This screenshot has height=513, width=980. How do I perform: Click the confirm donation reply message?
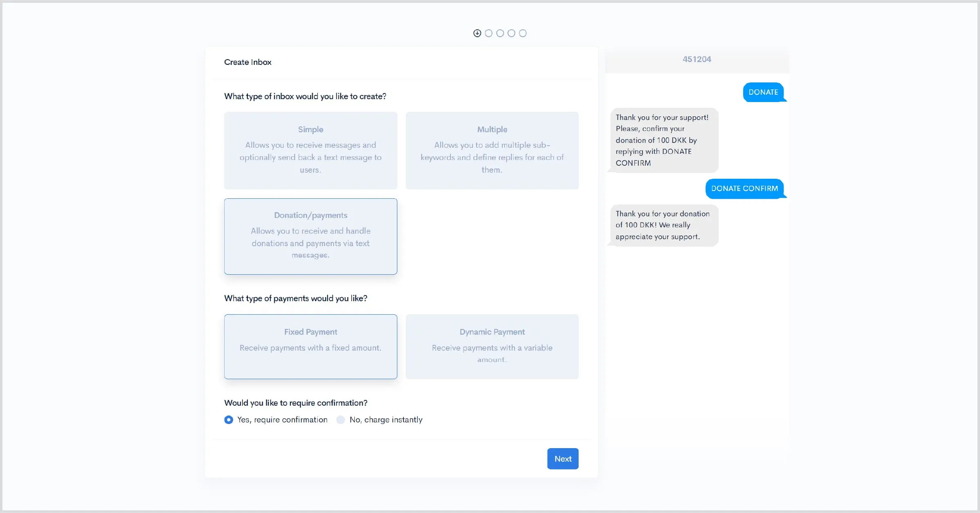pyautogui.click(x=664, y=140)
